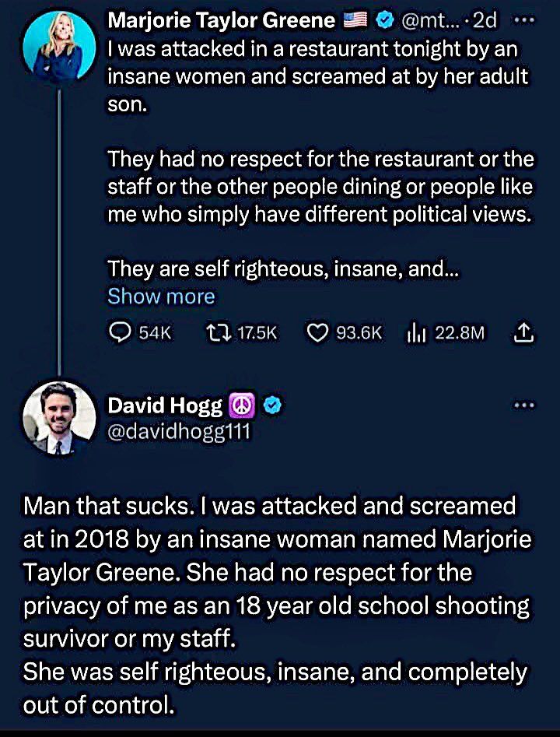Open the three-dot menu on David Hogg's tweet

pyautogui.click(x=525, y=405)
